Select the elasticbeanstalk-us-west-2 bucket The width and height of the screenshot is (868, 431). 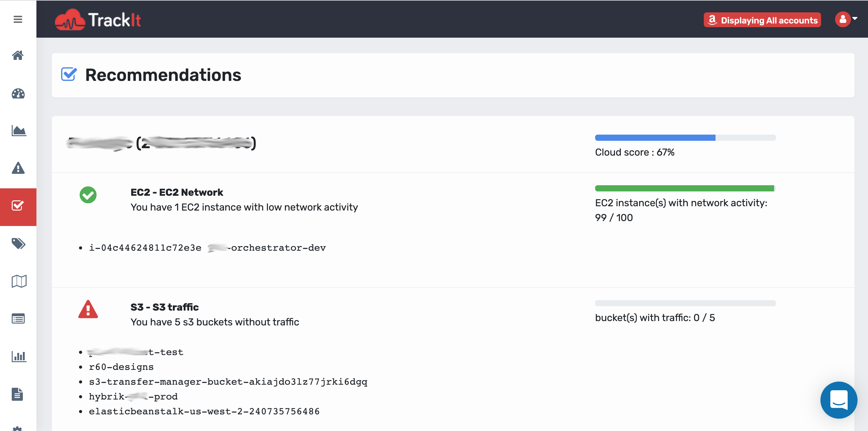204,411
